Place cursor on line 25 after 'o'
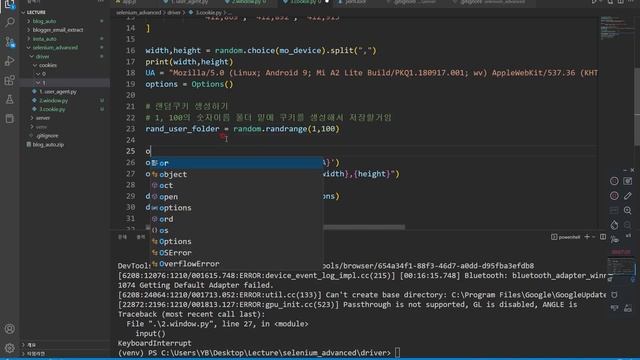 151,151
